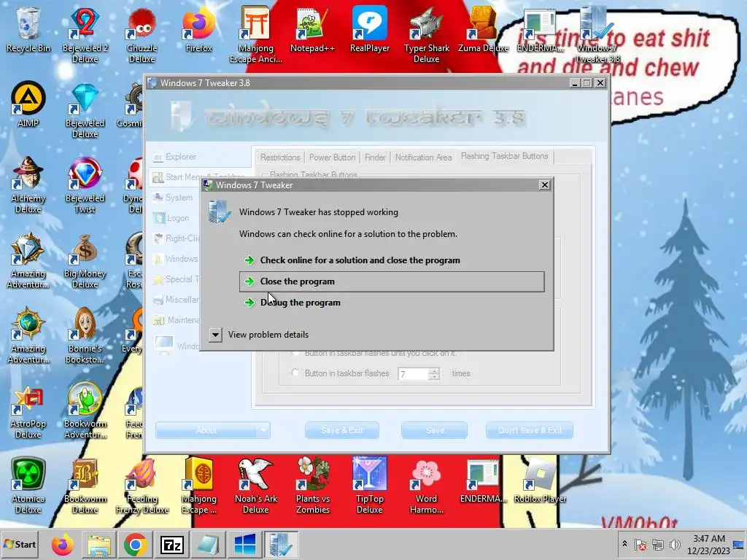Select the Big Money Deluxe icon
The image size is (747, 560).
coord(85,261)
